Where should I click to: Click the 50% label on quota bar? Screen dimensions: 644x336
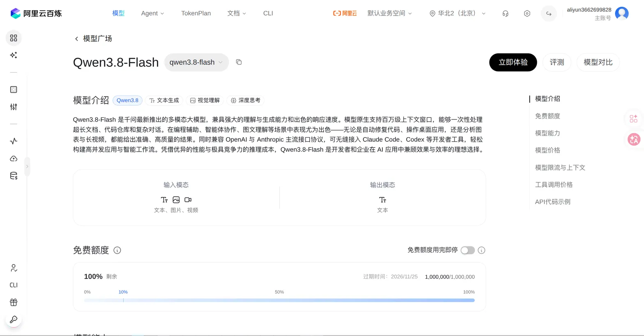pyautogui.click(x=279, y=292)
